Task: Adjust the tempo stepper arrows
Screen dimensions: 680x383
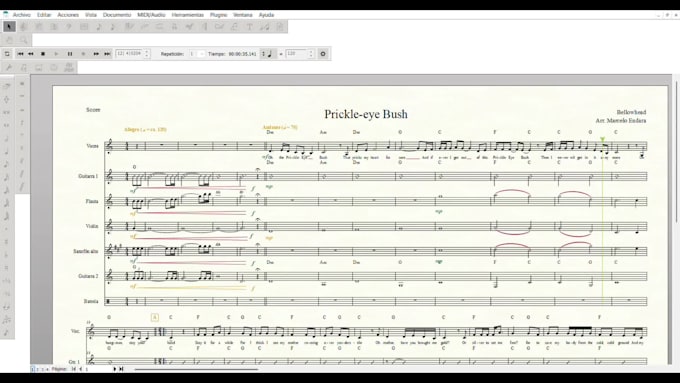Action: pyautogui.click(x=311, y=54)
